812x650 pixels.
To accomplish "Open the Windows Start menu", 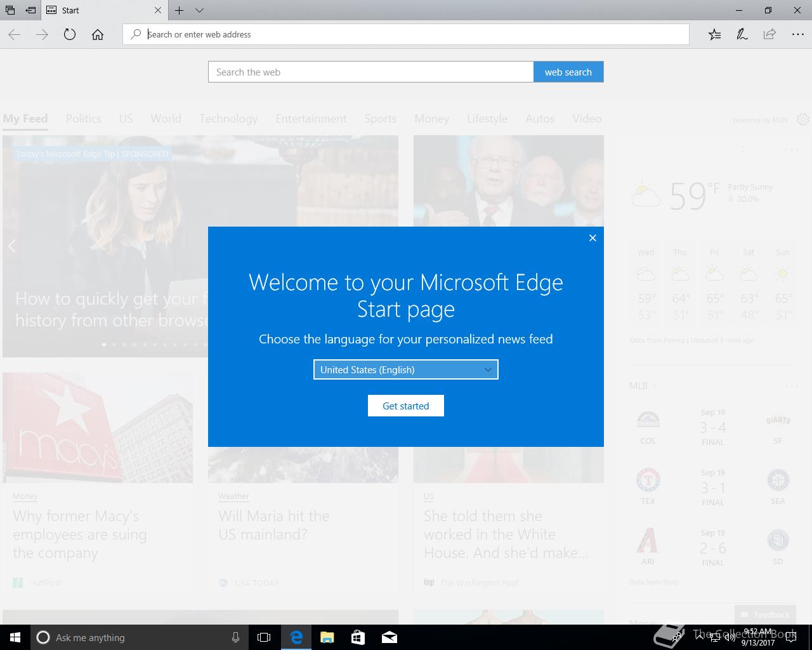I will [x=15, y=637].
